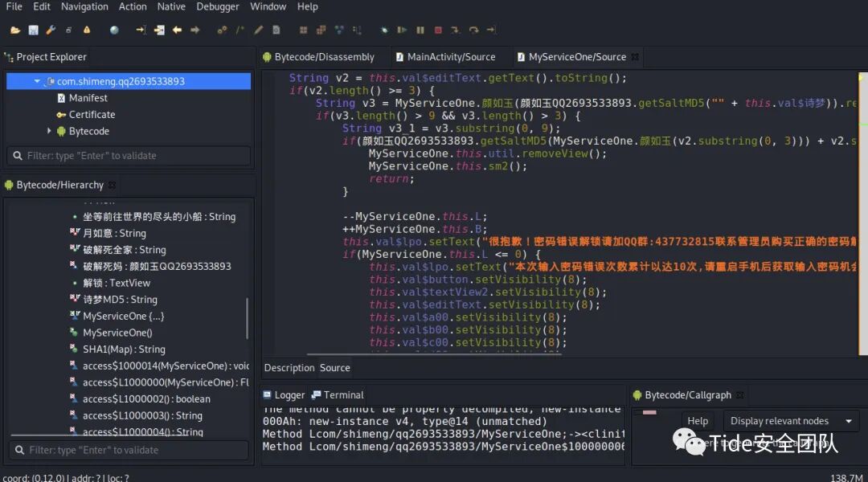Select the Bytecode/Callgraph tab
The width and height of the screenshot is (868, 482).
(x=682, y=395)
